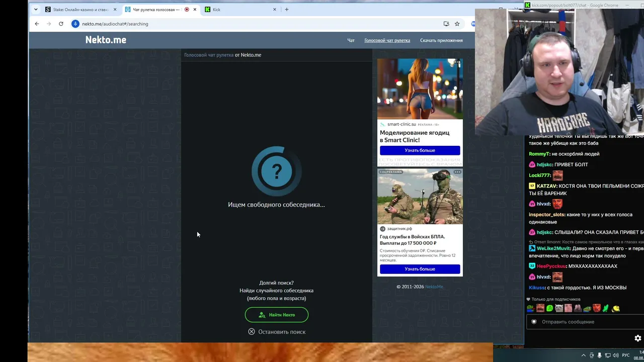Close the Чат рулетка голосовая tab
The width and height of the screenshot is (644, 362).
coord(195,10)
